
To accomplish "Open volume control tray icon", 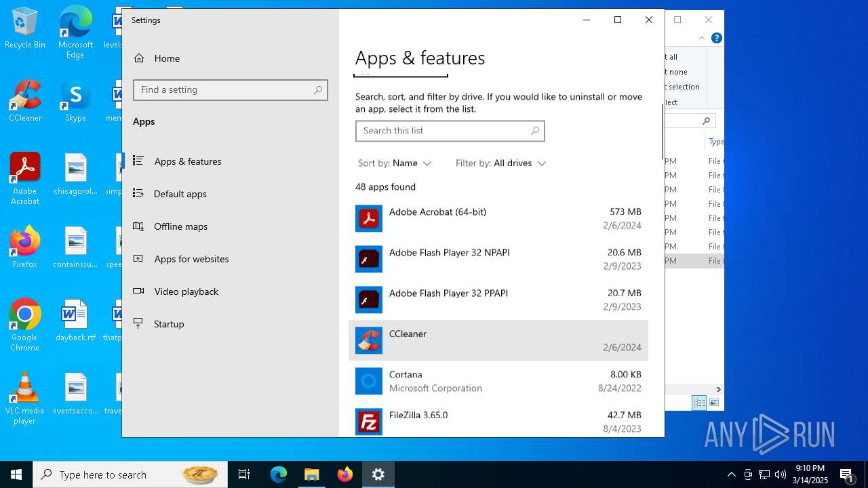I will pyautogui.click(x=781, y=474).
